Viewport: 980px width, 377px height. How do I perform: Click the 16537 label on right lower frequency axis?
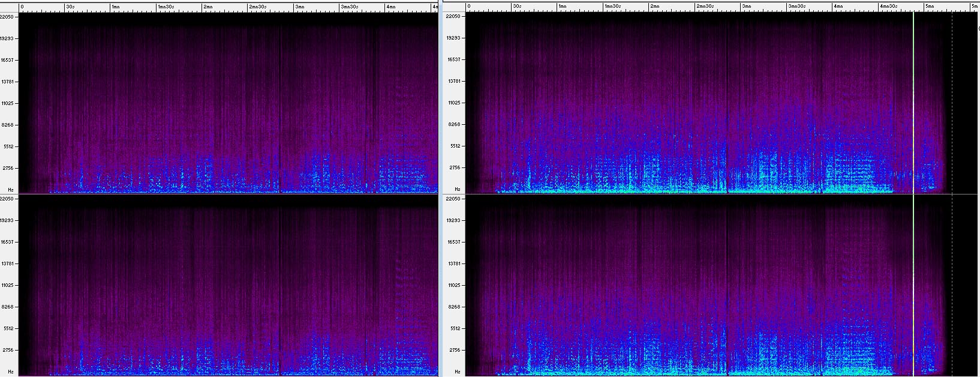tap(454, 242)
